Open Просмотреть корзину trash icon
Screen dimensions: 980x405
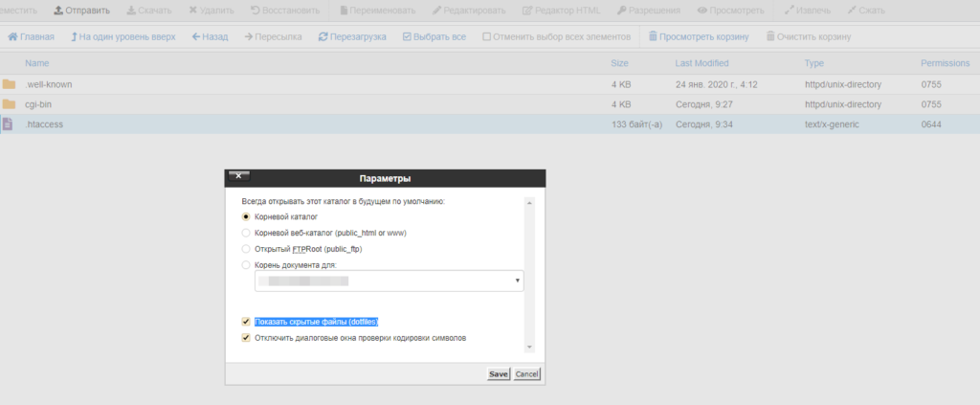(x=653, y=37)
